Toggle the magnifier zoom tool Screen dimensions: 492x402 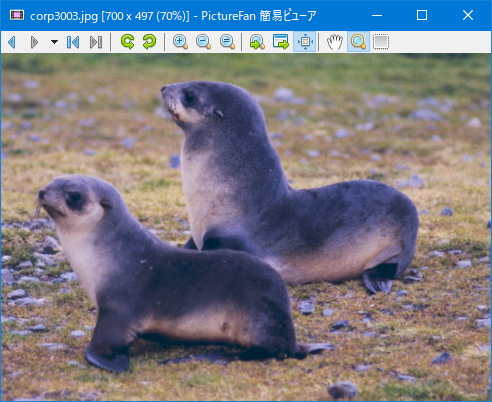(358, 42)
